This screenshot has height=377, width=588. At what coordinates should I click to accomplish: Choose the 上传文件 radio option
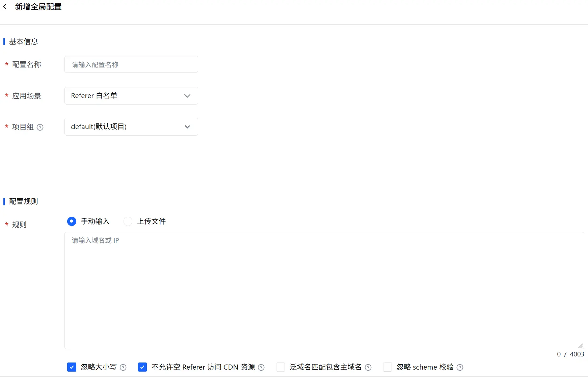click(x=128, y=221)
